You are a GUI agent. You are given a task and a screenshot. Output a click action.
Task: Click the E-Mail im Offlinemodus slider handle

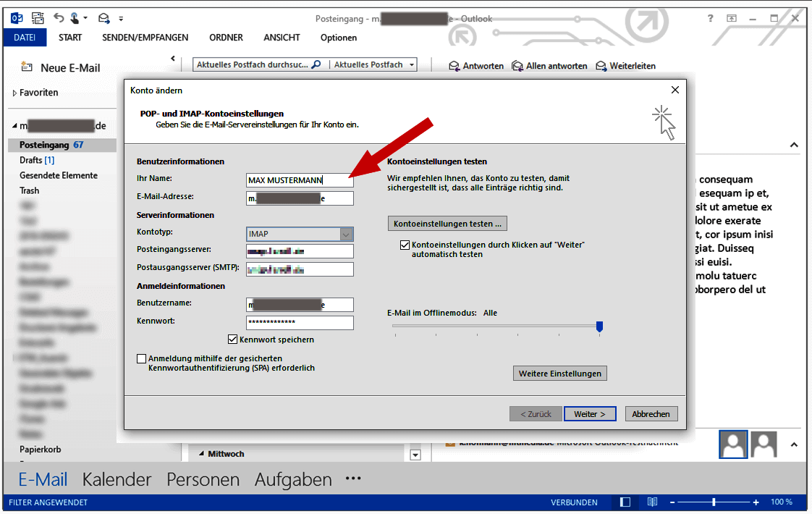[x=600, y=326]
